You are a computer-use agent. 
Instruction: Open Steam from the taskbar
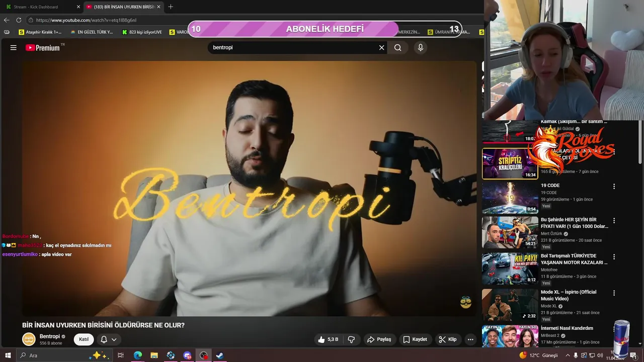coord(220,355)
